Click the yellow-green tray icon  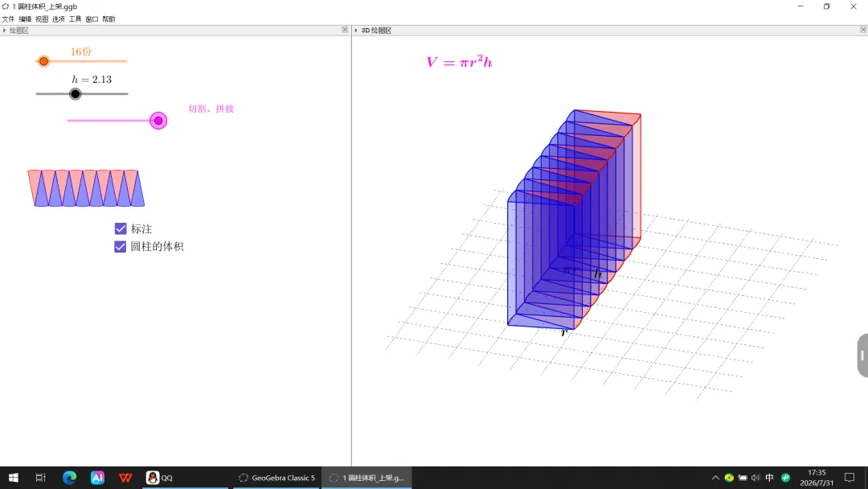729,478
